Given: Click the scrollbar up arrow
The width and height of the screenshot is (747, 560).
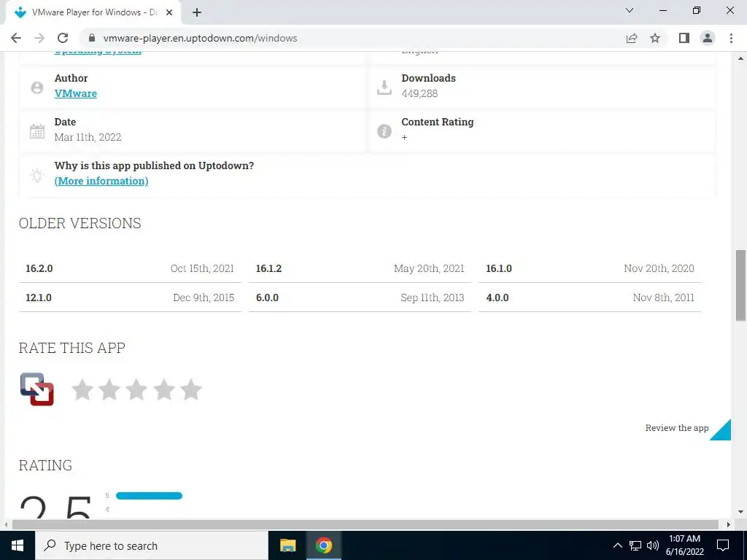Looking at the screenshot, I should (x=741, y=58).
